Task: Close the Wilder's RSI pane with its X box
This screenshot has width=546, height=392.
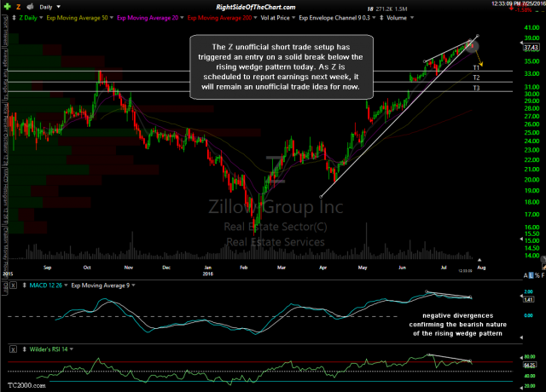Action: [x=13, y=349]
